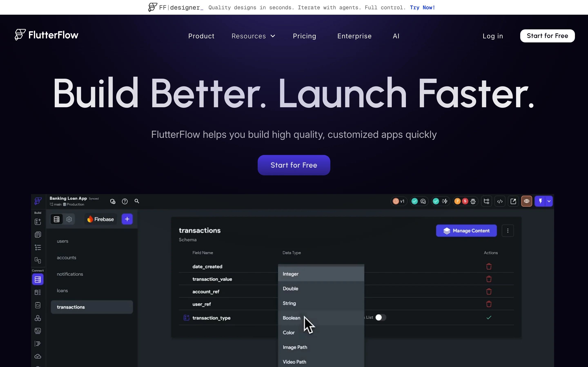Open the bug issues panel in the toolbar
The height and width of the screenshot is (367, 588).
tap(473, 201)
